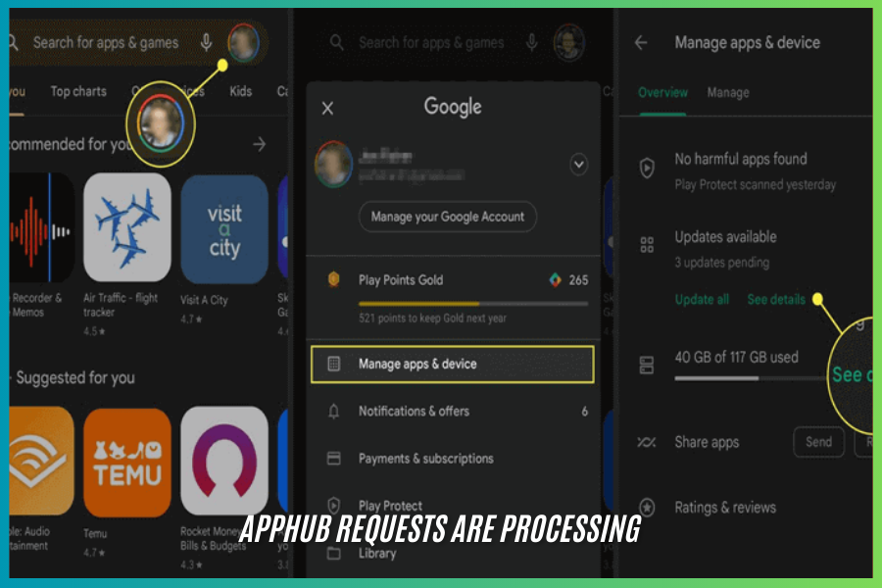Click the Share apps icon
The width and height of the screenshot is (882, 588).
point(647,443)
